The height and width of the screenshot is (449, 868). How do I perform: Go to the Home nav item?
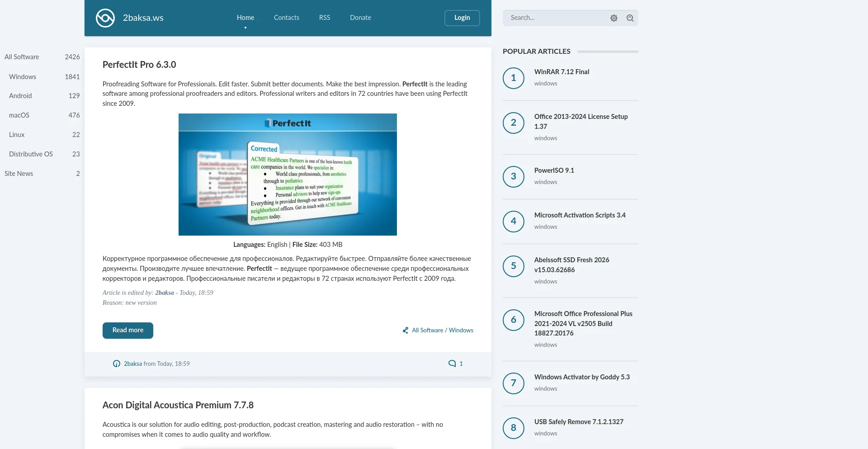coord(245,18)
